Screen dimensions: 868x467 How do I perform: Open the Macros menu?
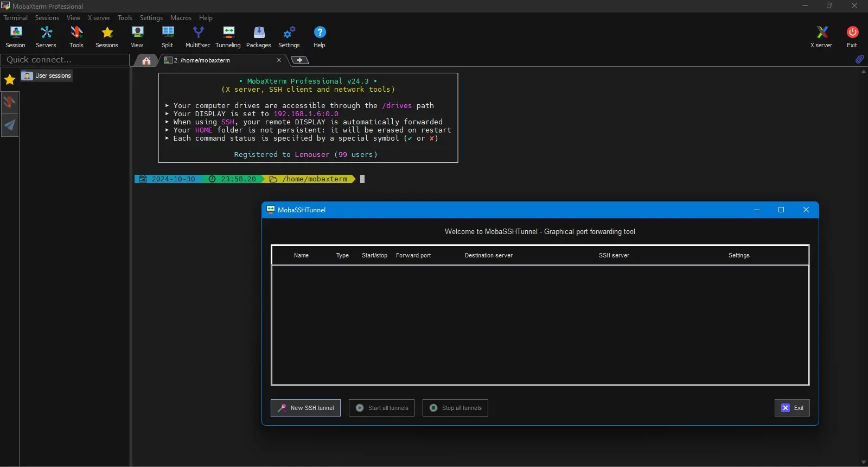[x=181, y=18]
